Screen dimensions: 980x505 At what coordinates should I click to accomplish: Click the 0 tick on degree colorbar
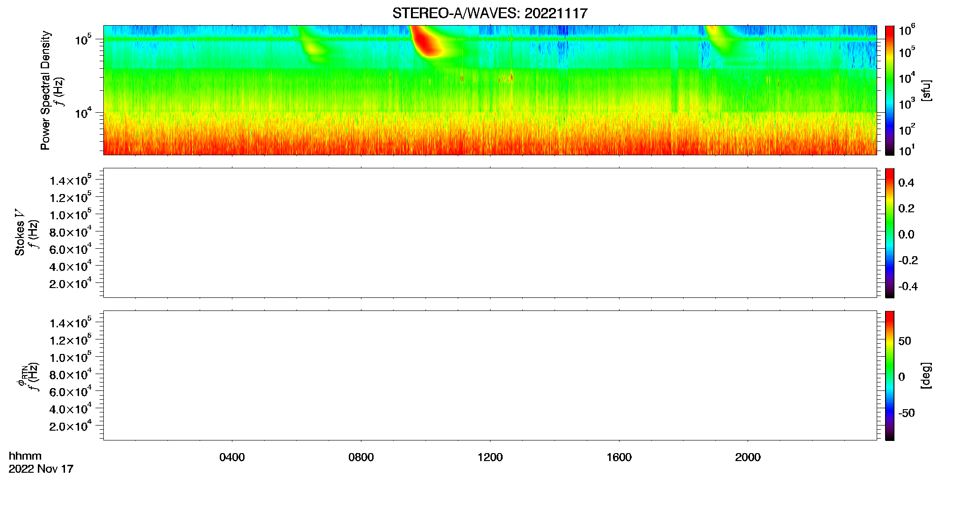click(x=901, y=377)
